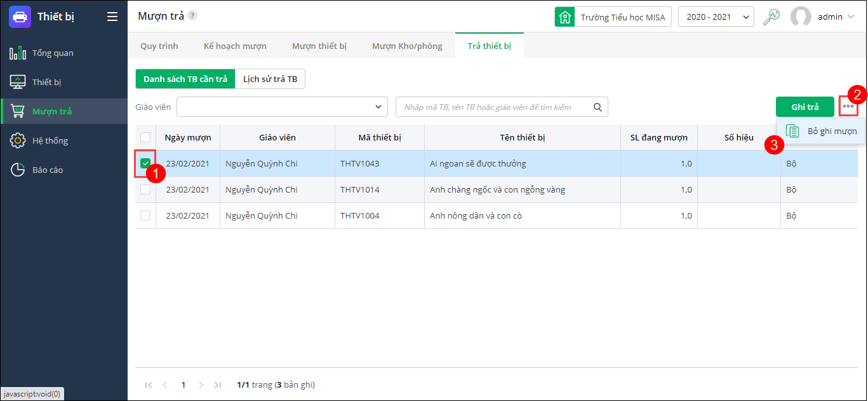This screenshot has width=868, height=401.
Task: Click the Thiết bị monitor icon in sidebar
Action: coord(18,82)
